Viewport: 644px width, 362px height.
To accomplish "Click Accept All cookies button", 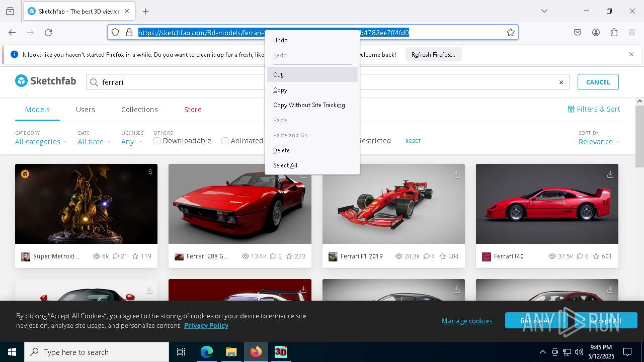I will (606, 320).
